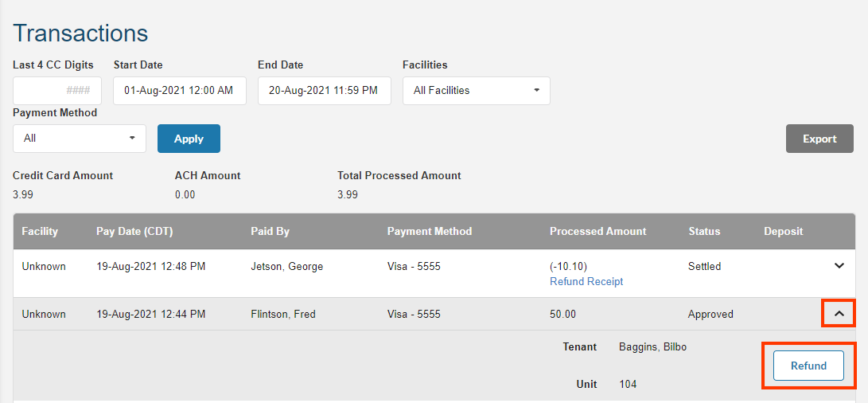Sort by Paid By column header
Viewport: 868px width, 403px height.
270,232
